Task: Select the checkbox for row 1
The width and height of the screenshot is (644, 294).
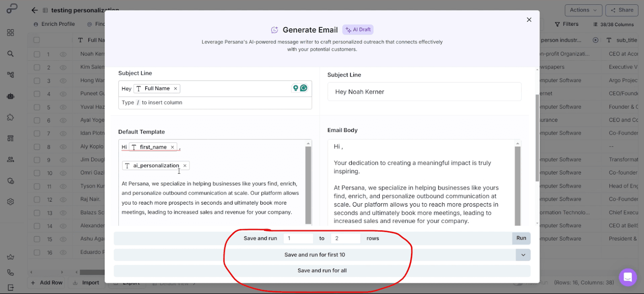Action: (37, 54)
